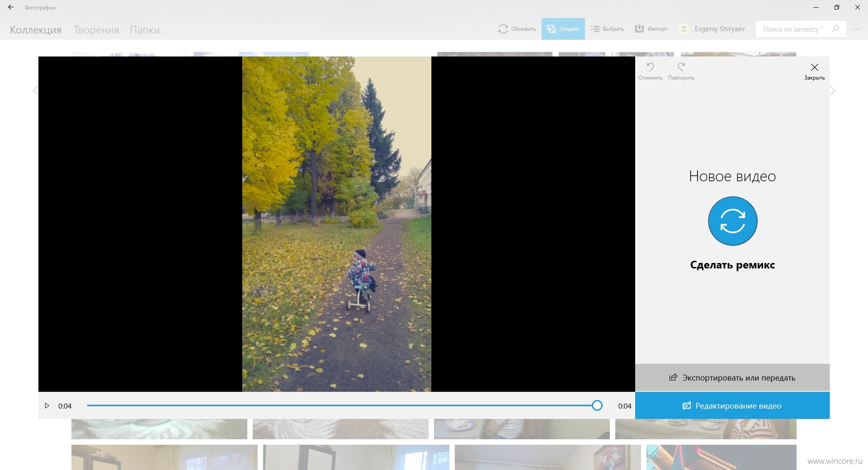The image size is (868, 470).
Task: Open Evgeniy Shiryaev account profile
Action: (x=712, y=29)
